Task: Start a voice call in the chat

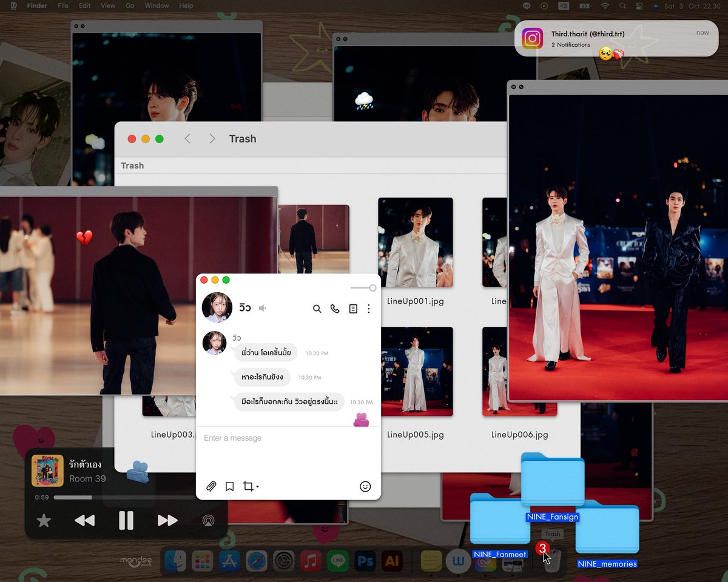Action: 335,309
